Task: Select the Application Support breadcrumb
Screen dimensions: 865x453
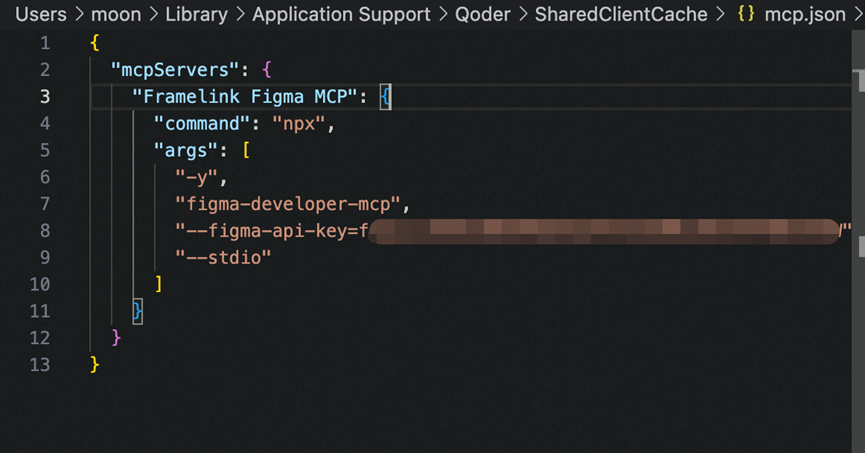Action: [x=341, y=14]
